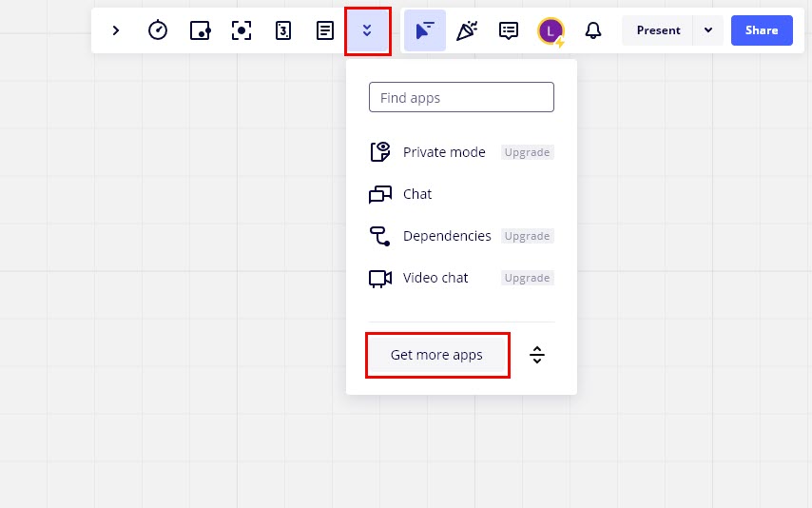The width and height of the screenshot is (812, 508).
Task: Toggle collaborators' cursors visibility
Action: (x=425, y=30)
